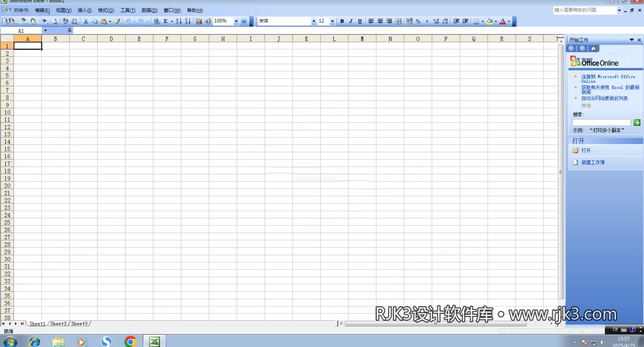Sort ascending with A-Z icon
The width and height of the screenshot is (644, 347).
(179, 21)
